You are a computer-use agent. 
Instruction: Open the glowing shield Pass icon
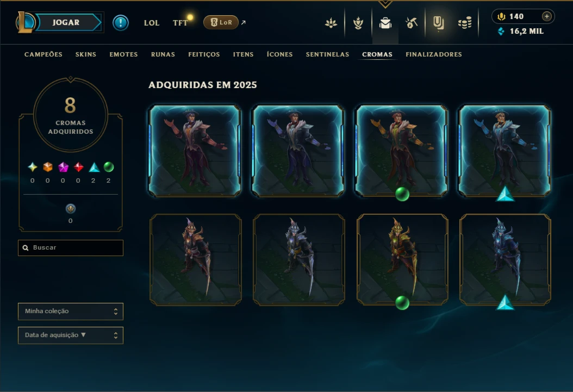click(438, 23)
